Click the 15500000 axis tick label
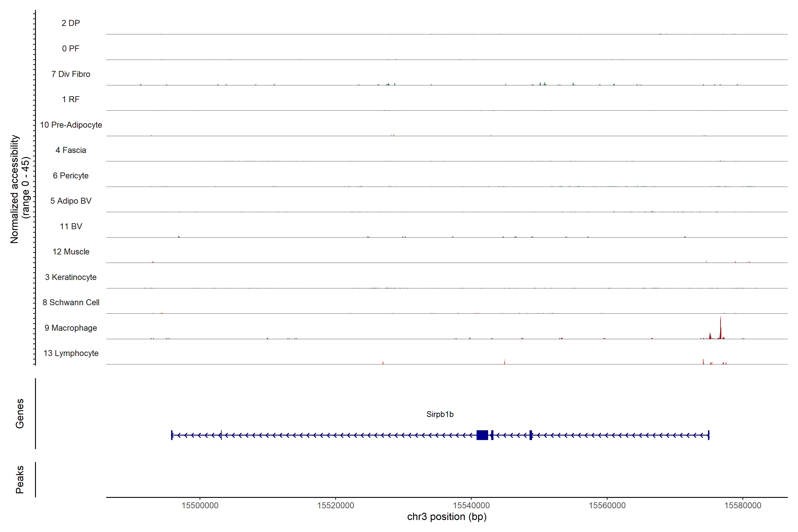798x532 pixels. click(200, 505)
